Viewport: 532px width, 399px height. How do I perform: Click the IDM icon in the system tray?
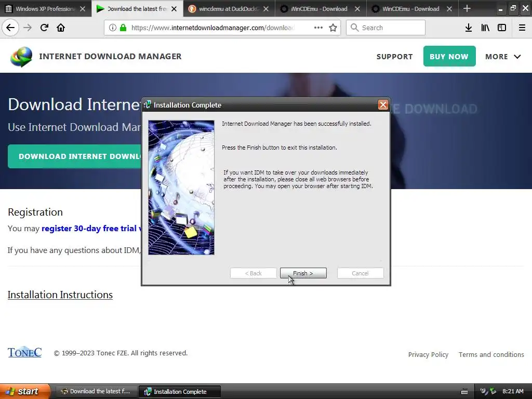[x=493, y=392]
